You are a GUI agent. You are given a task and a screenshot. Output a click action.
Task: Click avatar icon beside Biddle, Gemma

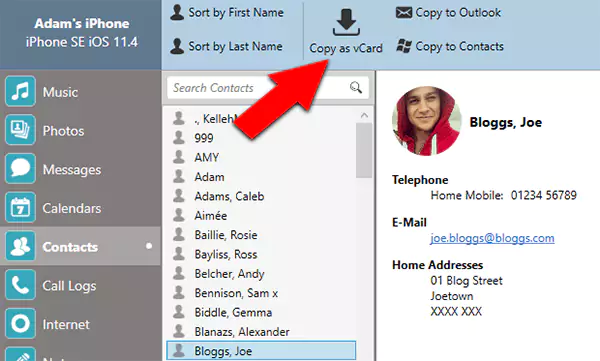pos(179,312)
